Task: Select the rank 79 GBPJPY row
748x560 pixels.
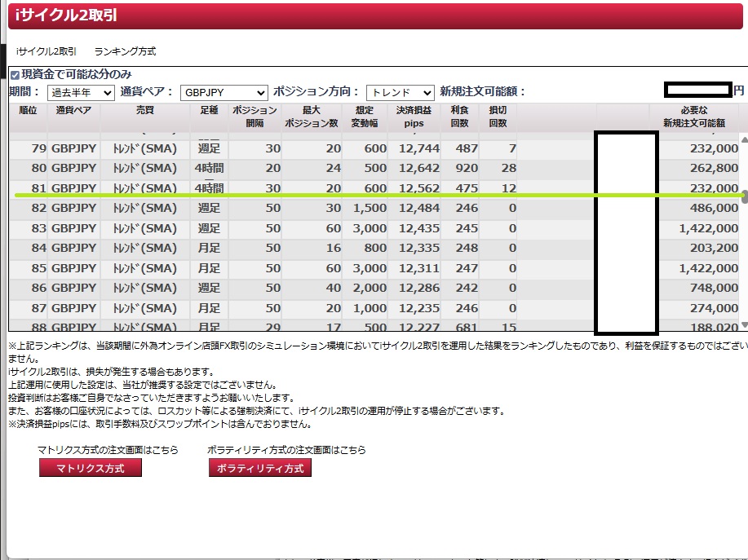Action: pos(245,149)
